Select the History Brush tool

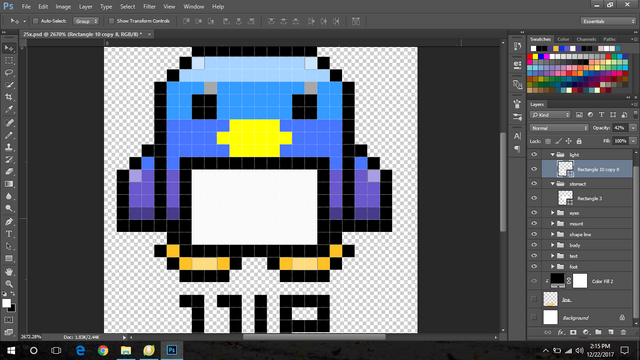pos(9,159)
